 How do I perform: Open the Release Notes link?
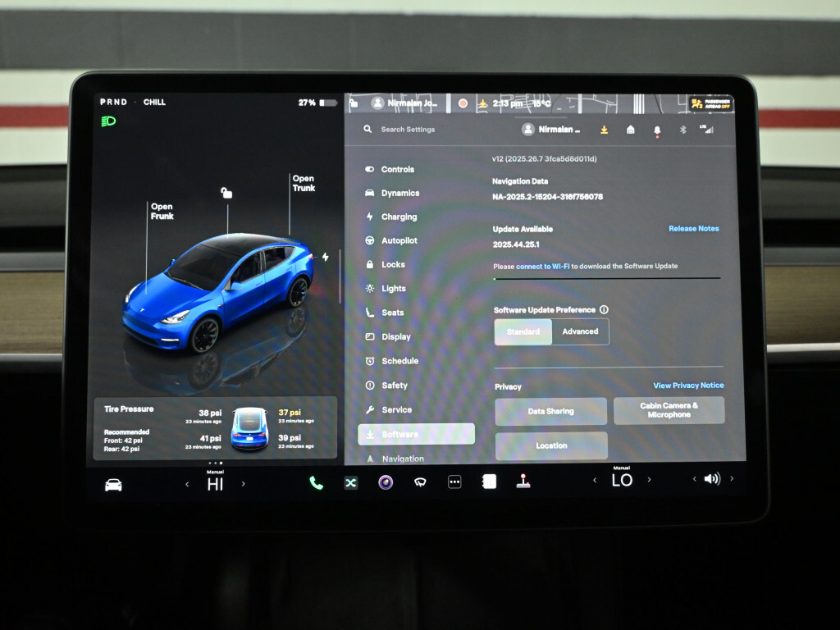click(693, 229)
